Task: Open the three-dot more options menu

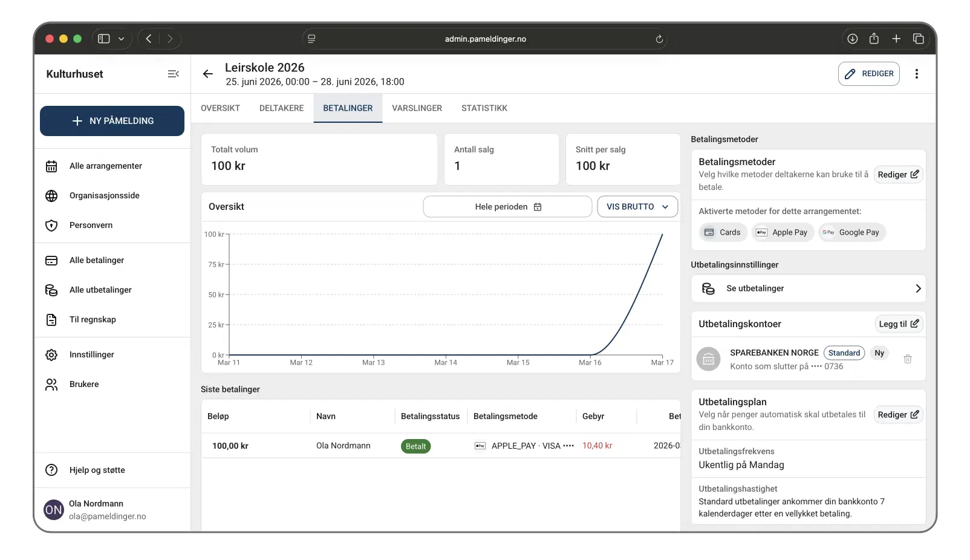Action: (x=916, y=74)
